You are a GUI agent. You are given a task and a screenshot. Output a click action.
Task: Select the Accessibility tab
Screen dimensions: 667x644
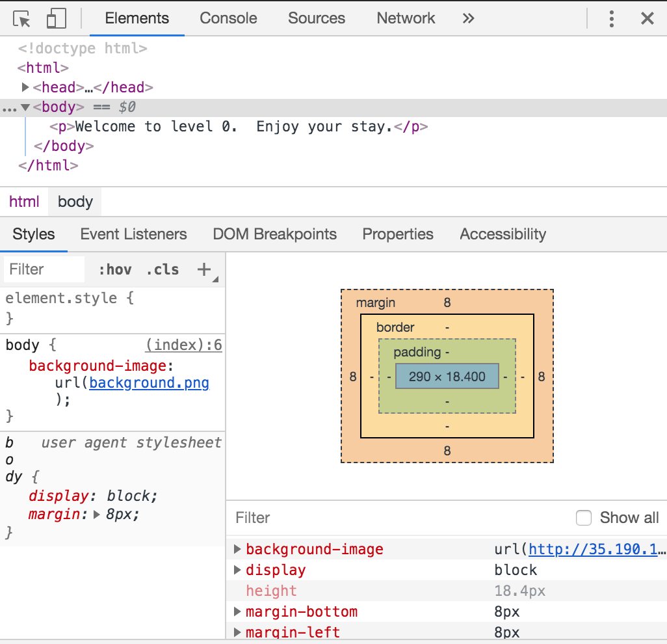pos(502,234)
